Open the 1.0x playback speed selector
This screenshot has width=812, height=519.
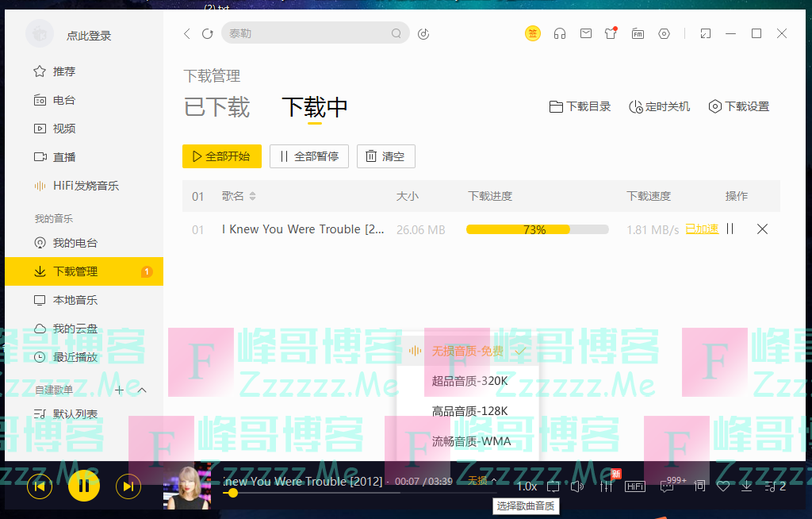pos(527,486)
